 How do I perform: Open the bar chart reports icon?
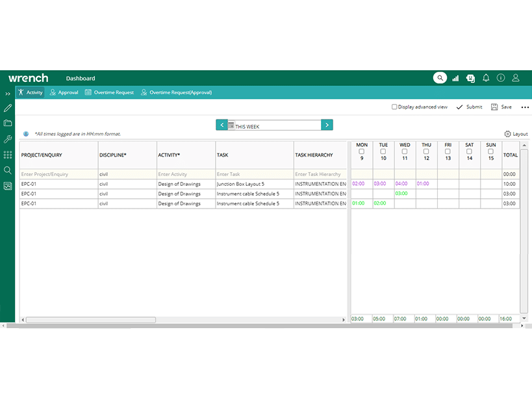tap(455, 79)
